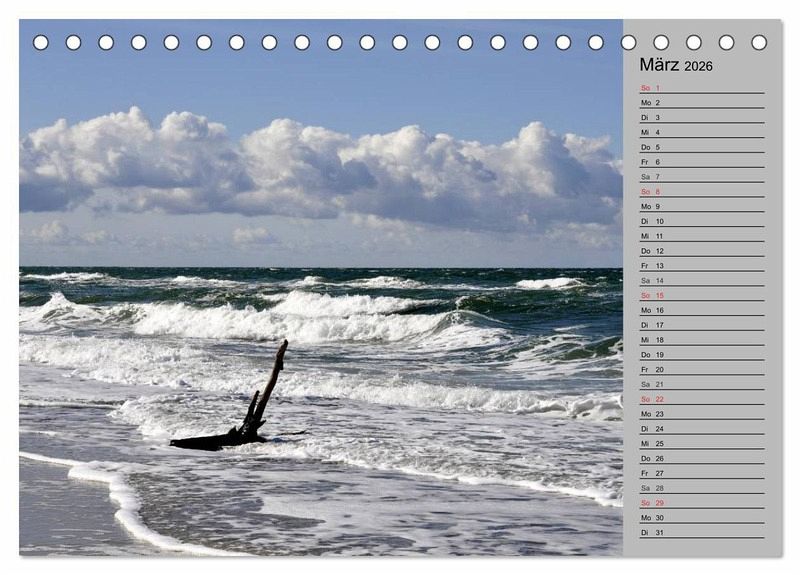Click the rightmost binding hole at top
The image size is (800, 575).
(759, 42)
